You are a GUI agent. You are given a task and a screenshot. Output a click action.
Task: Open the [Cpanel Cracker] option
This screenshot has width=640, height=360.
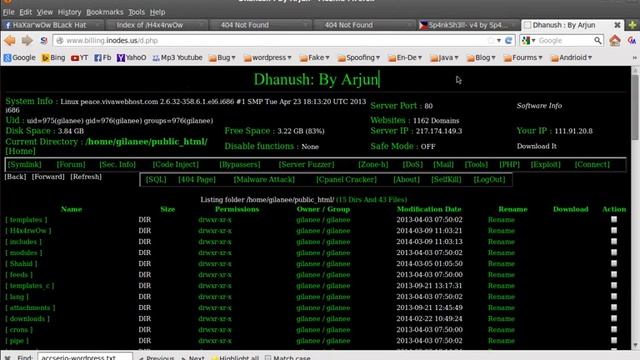click(x=346, y=180)
